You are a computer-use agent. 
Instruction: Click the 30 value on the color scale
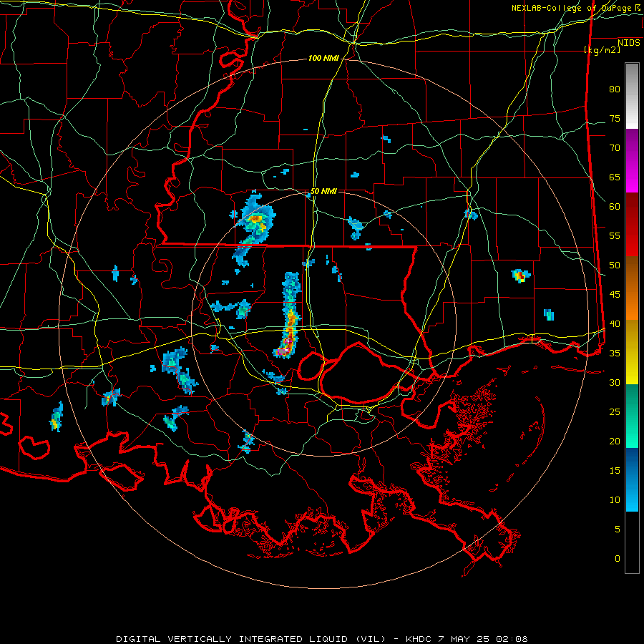(615, 382)
